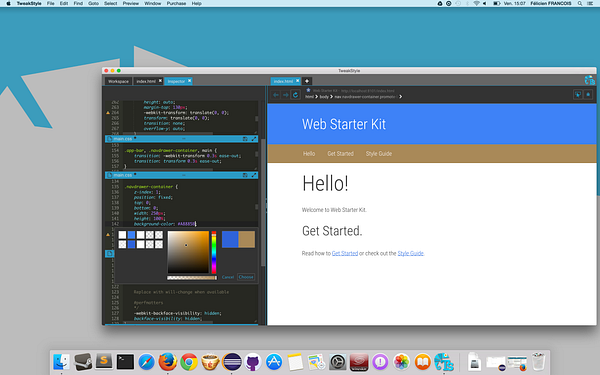This screenshot has height=375, width=600.
Task: Click the rightmost icon in preview toolbar
Action: 588,95
